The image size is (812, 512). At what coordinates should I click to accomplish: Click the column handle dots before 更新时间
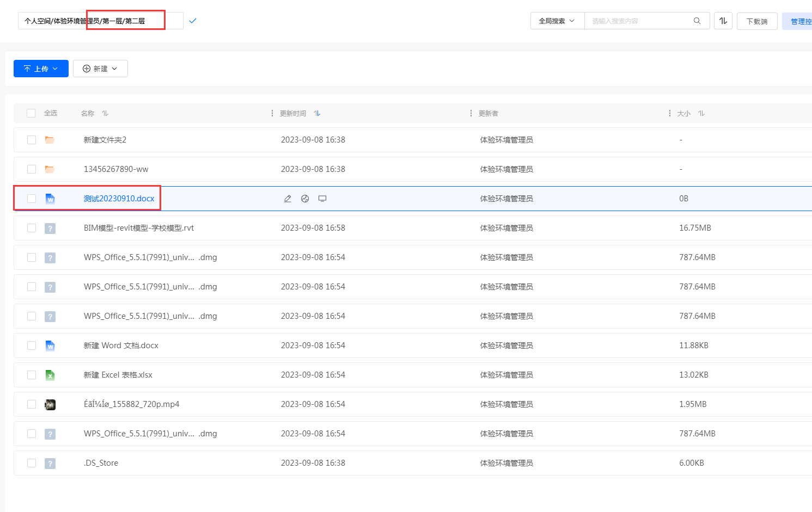pyautogui.click(x=272, y=113)
